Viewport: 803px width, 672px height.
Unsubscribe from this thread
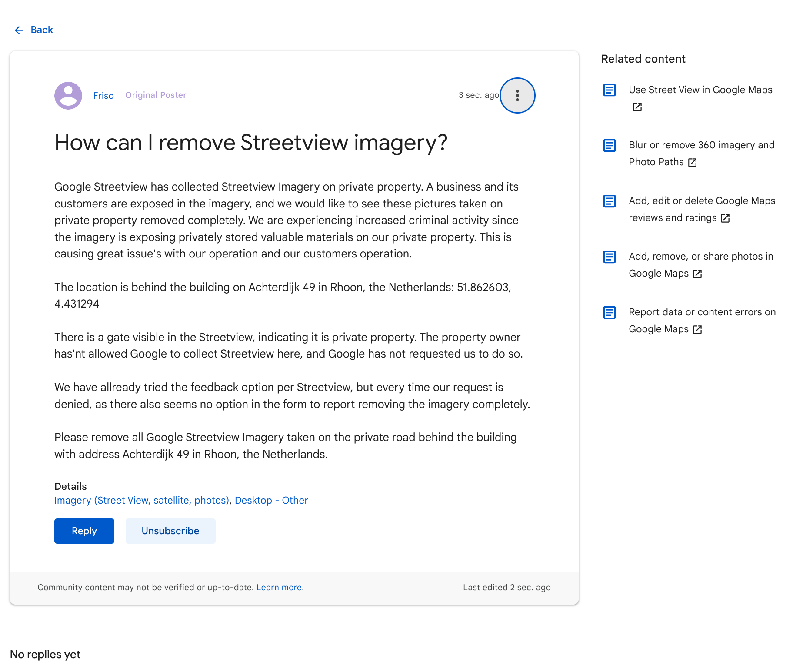170,531
